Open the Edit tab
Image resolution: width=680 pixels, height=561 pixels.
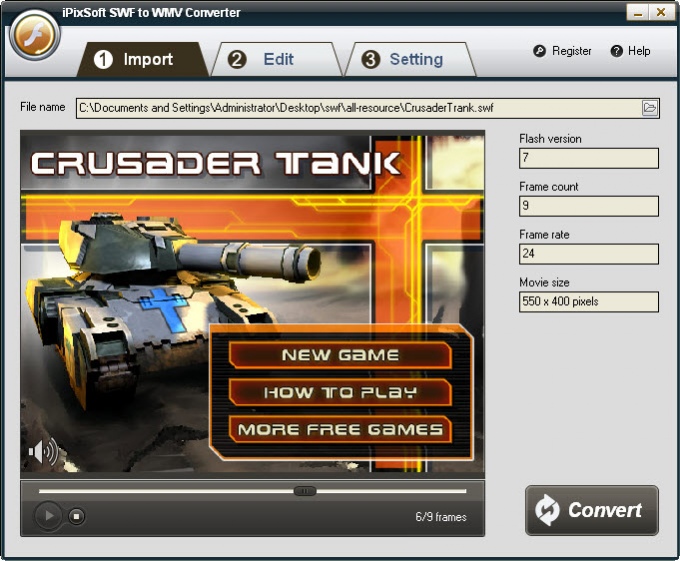point(277,59)
